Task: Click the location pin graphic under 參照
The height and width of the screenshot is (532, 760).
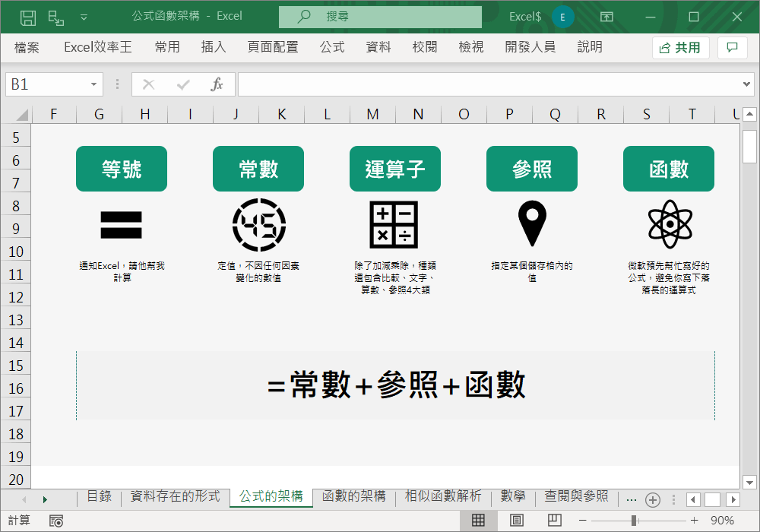Action: pyautogui.click(x=532, y=224)
